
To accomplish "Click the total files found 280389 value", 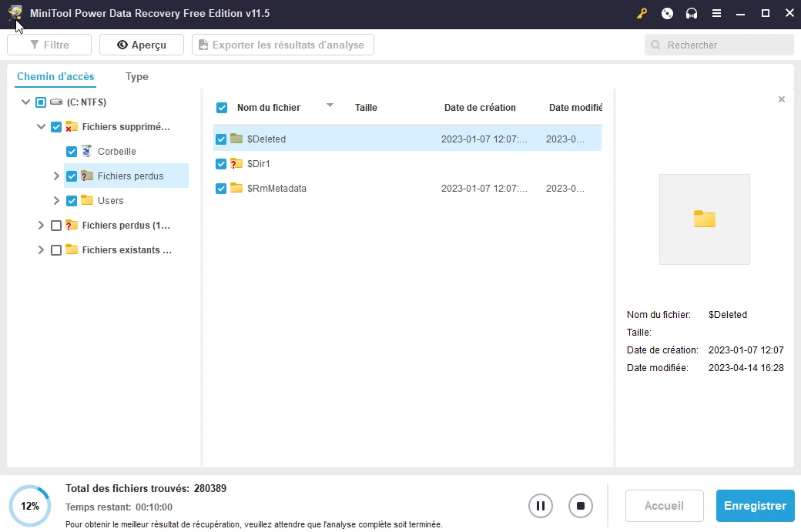I will [x=210, y=489].
